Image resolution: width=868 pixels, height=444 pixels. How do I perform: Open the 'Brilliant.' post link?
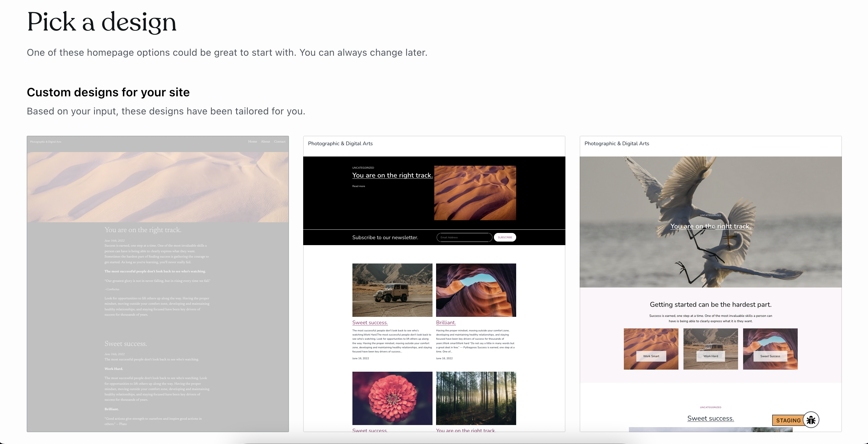pos(446,322)
